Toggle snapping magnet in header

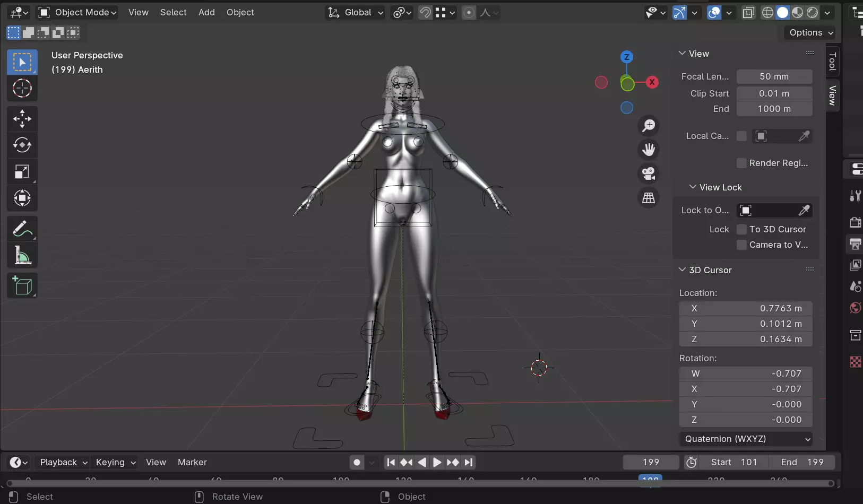pos(425,12)
